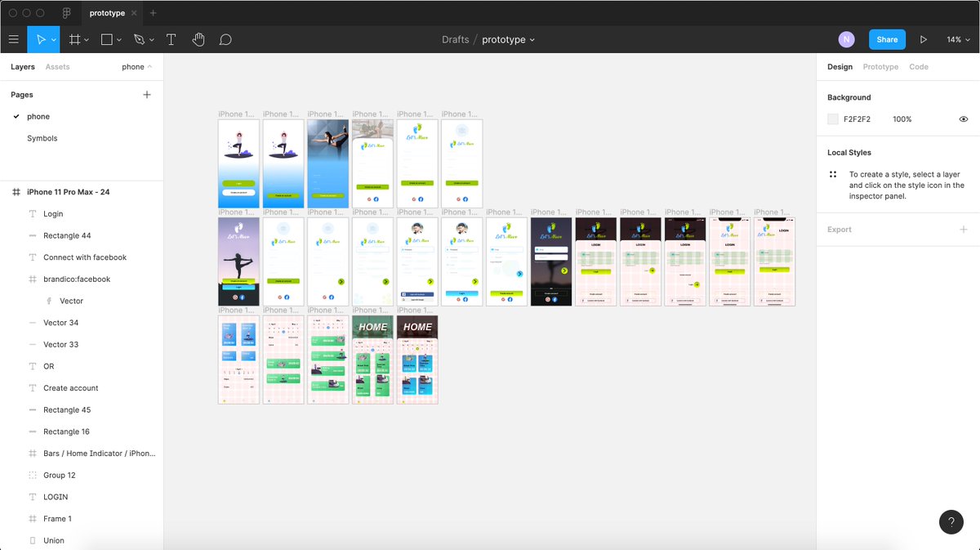Add an export setting with plus icon

(x=964, y=230)
